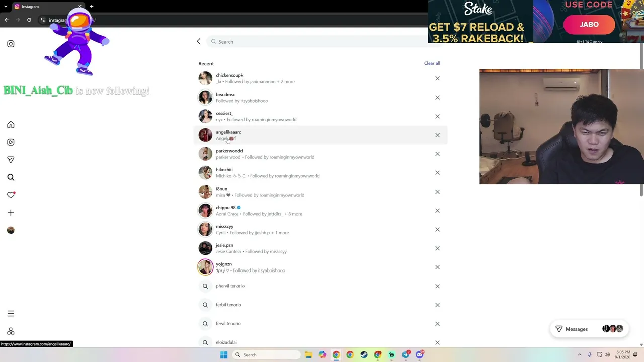The image size is (644, 362).
Task: Open File Explorer from the taskbar
Action: coord(308,355)
